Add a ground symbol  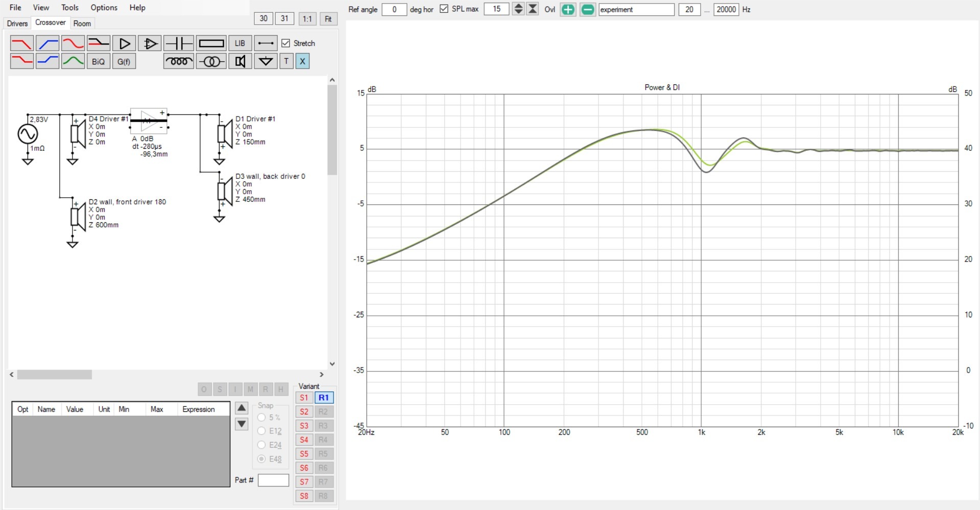266,61
